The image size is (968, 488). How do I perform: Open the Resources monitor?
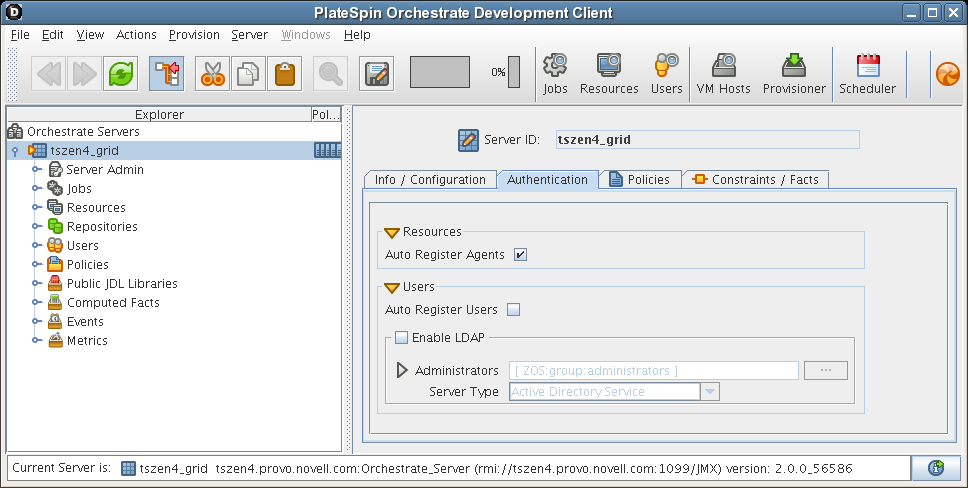[x=609, y=74]
